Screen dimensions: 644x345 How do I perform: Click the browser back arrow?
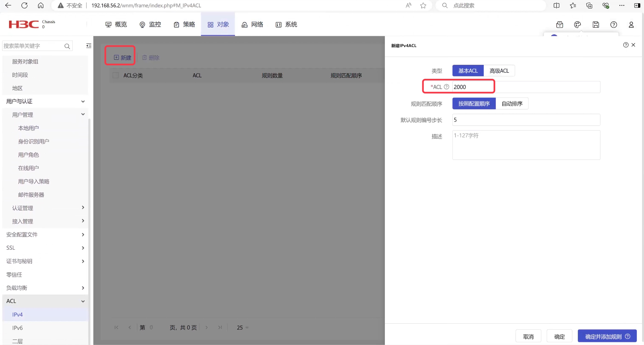click(8, 5)
